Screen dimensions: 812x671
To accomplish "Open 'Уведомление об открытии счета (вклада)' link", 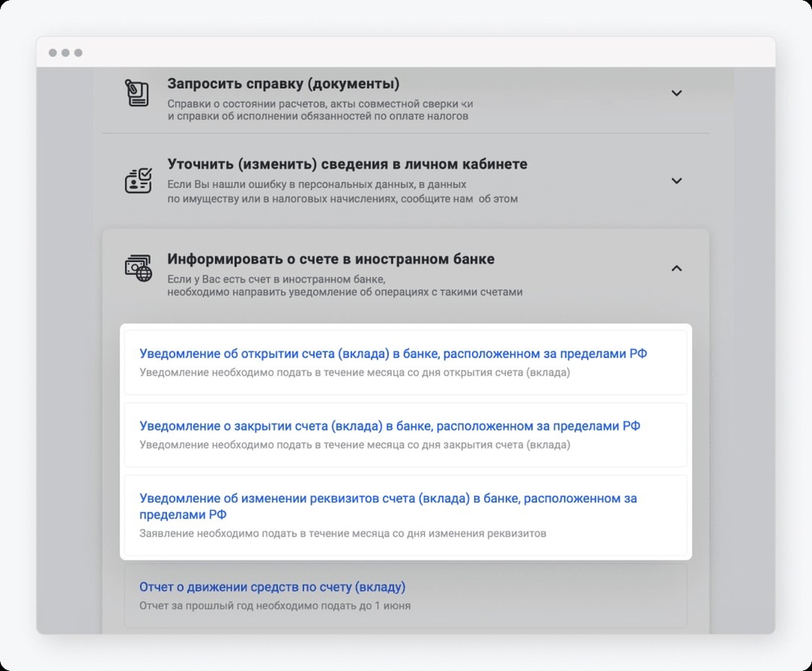I will click(393, 354).
